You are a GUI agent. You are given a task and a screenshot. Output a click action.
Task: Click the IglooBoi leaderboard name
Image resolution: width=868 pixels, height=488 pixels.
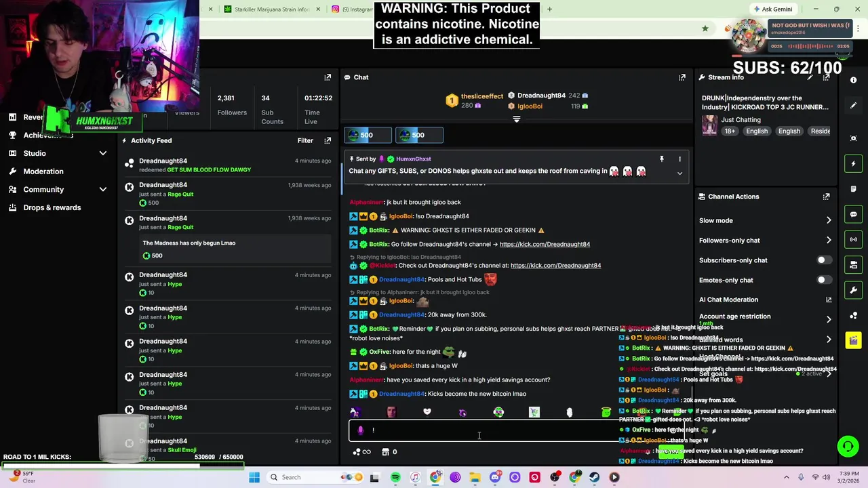coord(530,106)
